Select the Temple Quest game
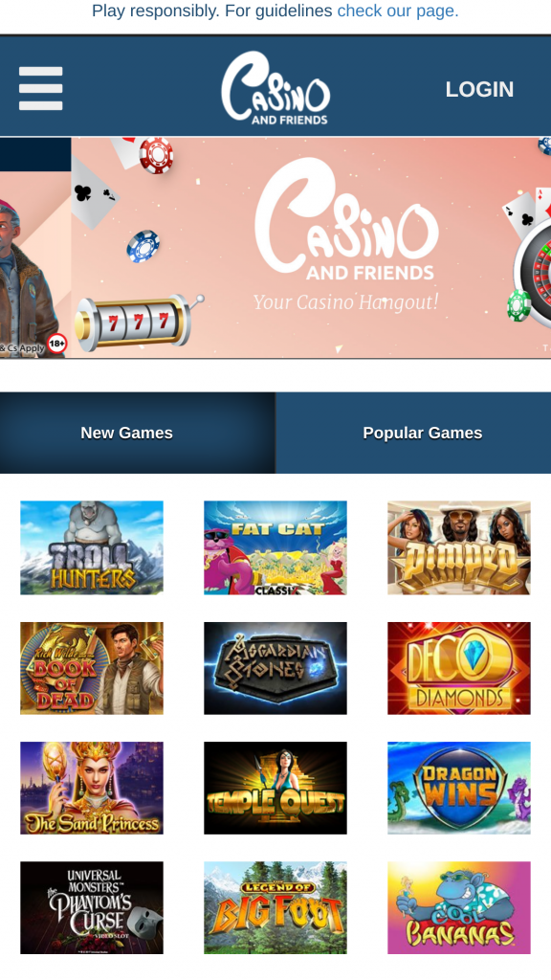This screenshot has width=551, height=980. click(x=275, y=789)
